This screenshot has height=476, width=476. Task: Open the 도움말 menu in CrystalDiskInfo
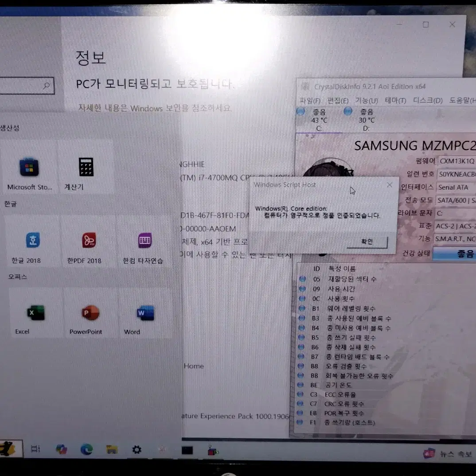coord(462,101)
